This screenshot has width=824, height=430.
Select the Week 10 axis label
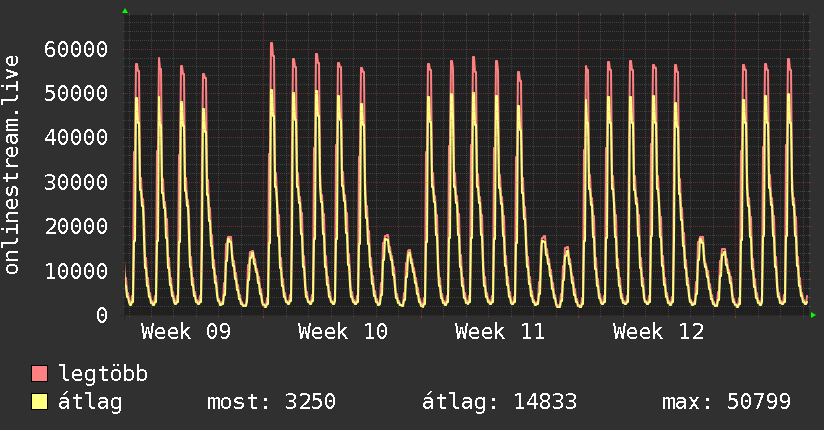(x=343, y=332)
